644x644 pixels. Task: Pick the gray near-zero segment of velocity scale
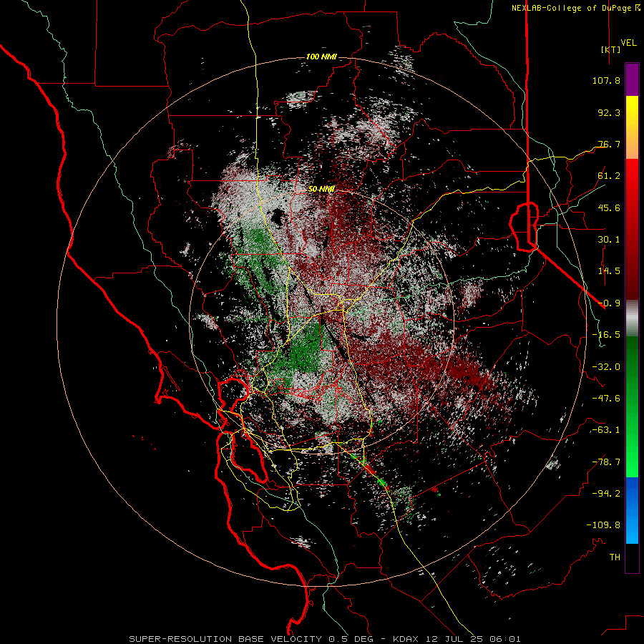pyautogui.click(x=632, y=318)
